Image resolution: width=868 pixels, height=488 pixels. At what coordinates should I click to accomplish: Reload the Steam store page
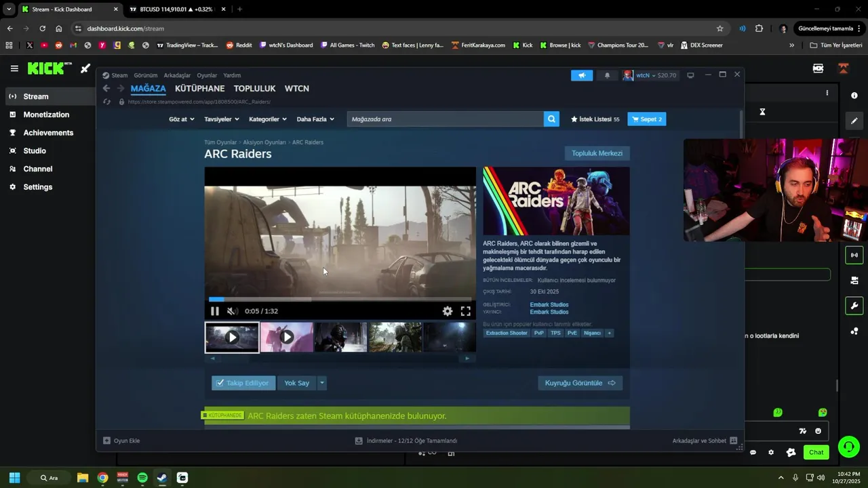pyautogui.click(x=106, y=102)
